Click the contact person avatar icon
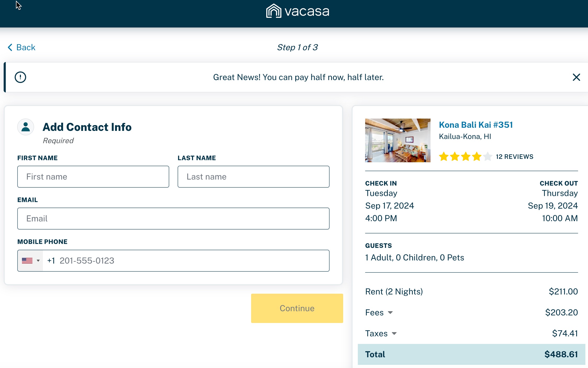 tap(25, 127)
